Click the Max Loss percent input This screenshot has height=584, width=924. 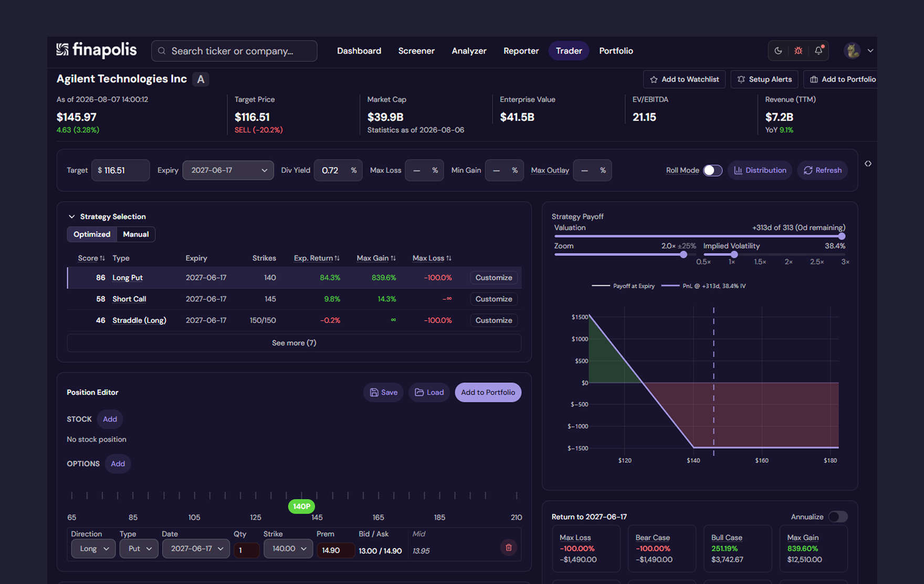424,171
